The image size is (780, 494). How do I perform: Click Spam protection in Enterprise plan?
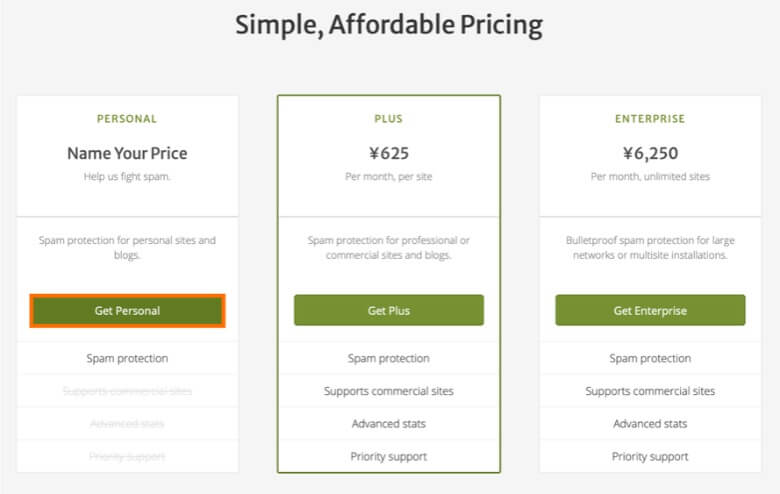pos(650,358)
